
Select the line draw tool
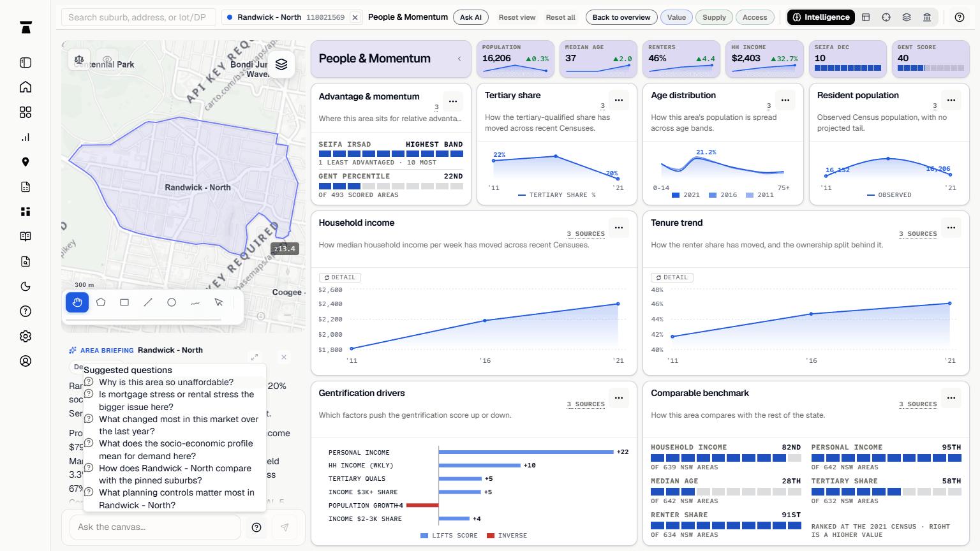click(148, 302)
